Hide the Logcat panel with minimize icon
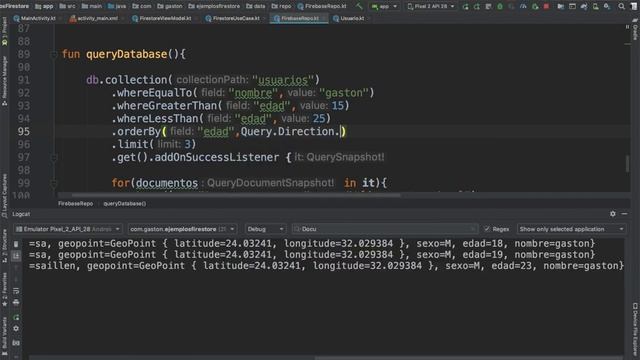The image size is (640, 360). (624, 213)
